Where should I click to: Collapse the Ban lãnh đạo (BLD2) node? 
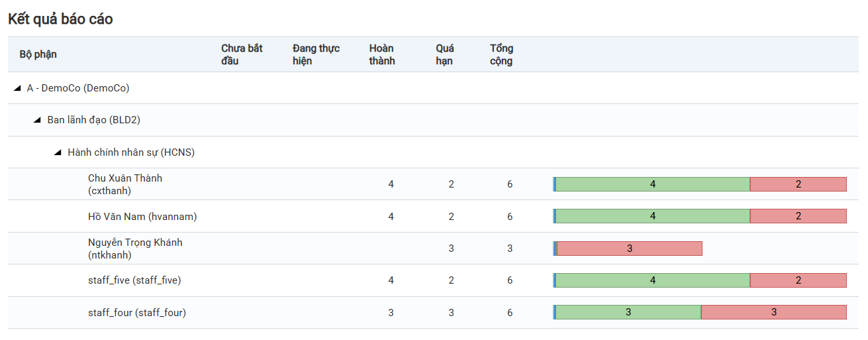(38, 120)
